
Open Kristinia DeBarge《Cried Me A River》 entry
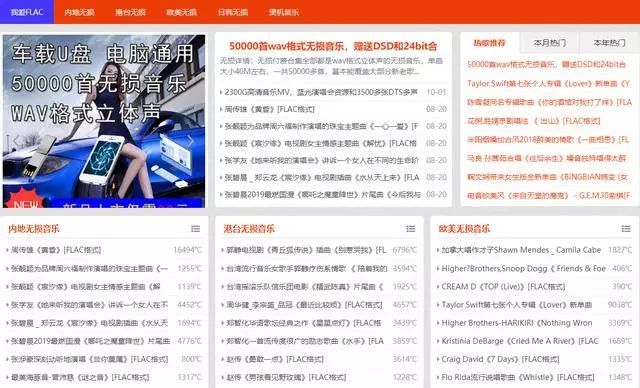pos(519,341)
